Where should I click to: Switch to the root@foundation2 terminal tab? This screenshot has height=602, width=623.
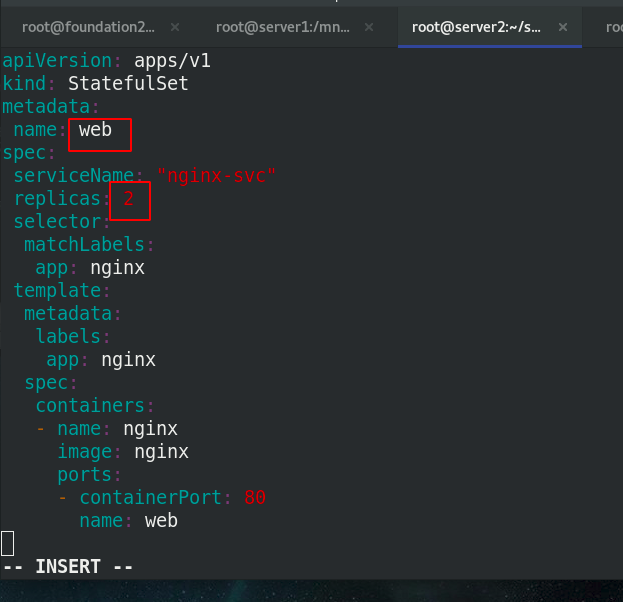(x=88, y=27)
